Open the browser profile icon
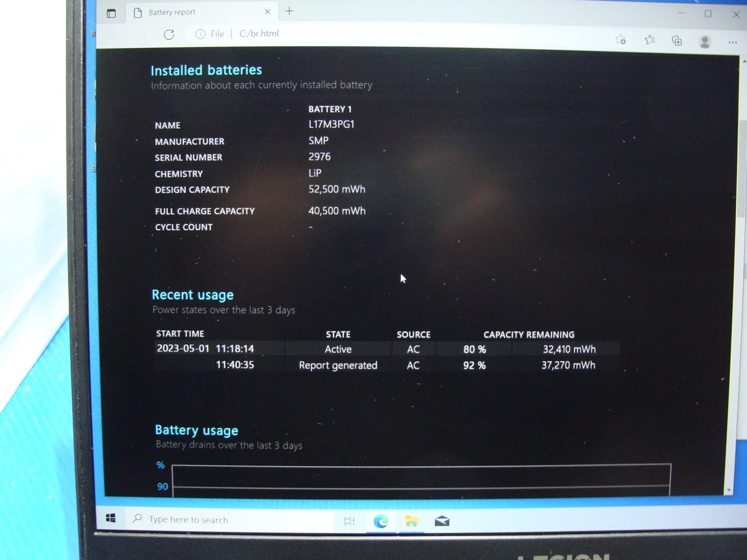 click(705, 41)
